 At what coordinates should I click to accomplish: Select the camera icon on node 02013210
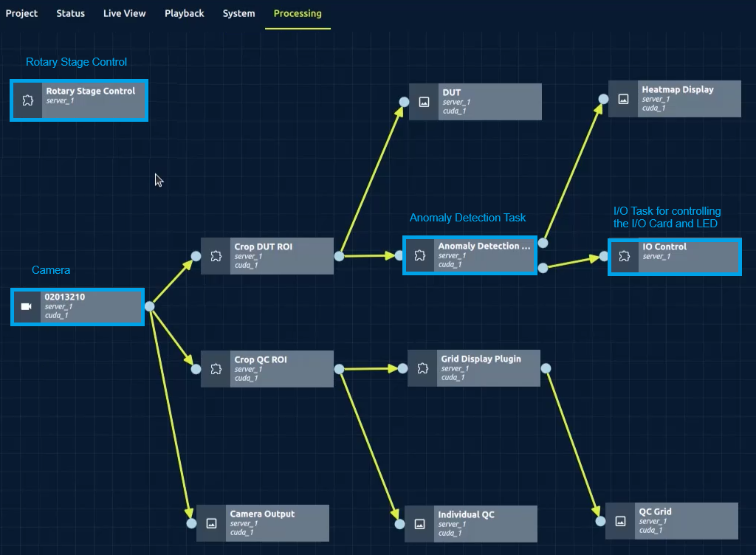click(26, 306)
